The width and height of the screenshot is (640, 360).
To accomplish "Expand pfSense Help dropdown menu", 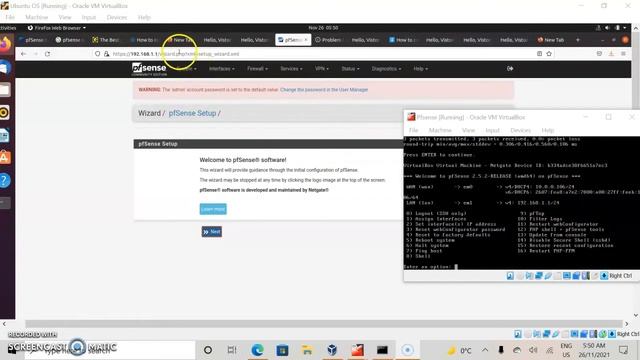I will tap(420, 69).
